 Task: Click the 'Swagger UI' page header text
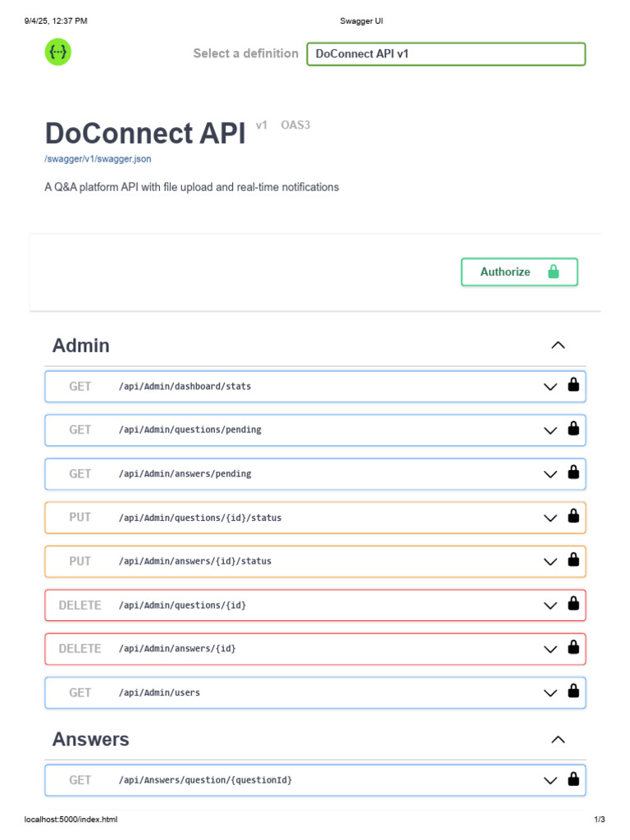point(362,21)
